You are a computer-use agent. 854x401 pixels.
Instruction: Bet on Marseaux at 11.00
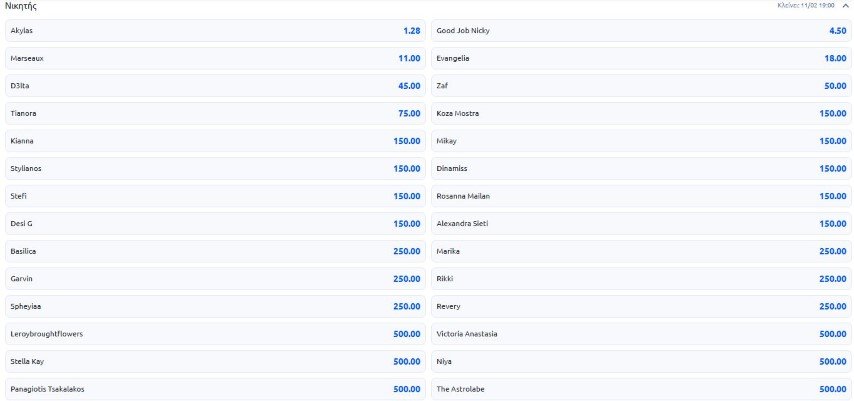[x=215, y=58]
